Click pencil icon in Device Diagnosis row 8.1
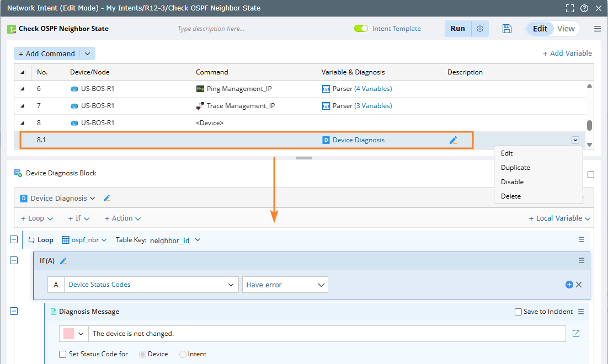The image size is (608, 364). tap(454, 140)
